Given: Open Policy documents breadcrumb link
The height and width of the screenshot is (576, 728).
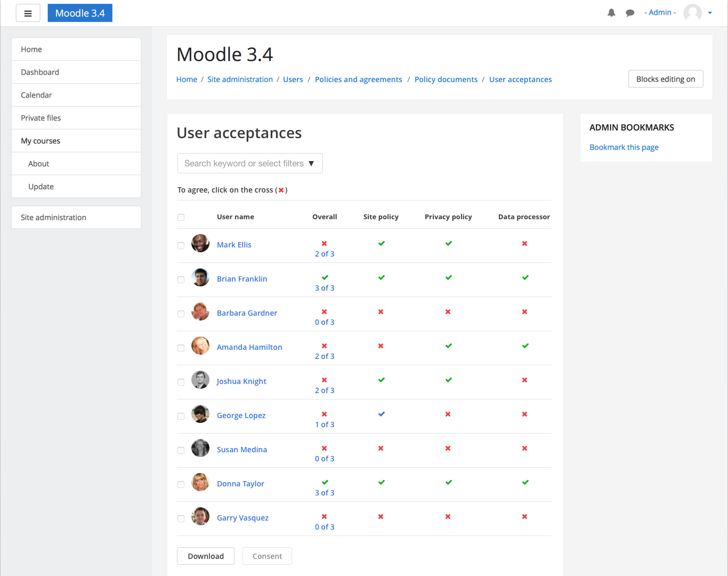Looking at the screenshot, I should (x=446, y=79).
